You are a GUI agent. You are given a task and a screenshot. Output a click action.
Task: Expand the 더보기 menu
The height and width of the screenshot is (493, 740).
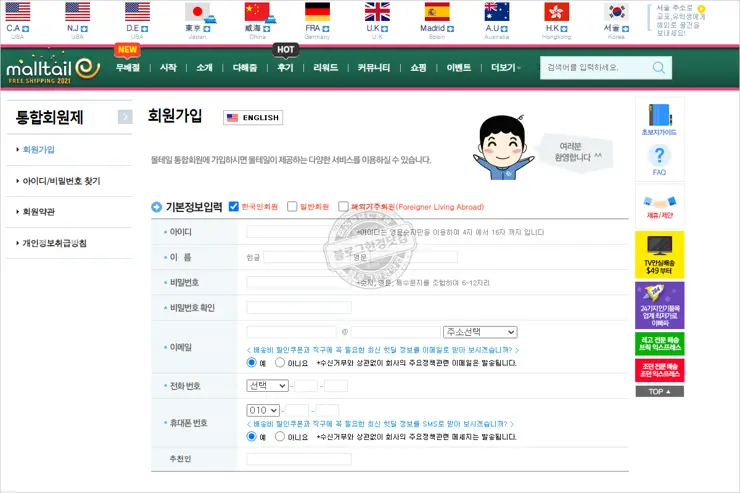click(505, 67)
